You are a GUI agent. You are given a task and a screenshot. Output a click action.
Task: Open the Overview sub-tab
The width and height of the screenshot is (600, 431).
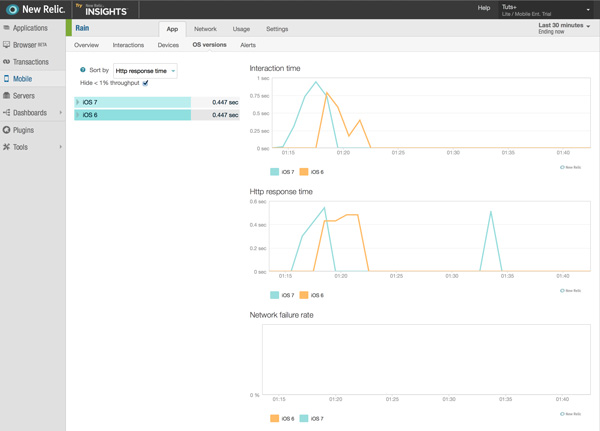(86, 45)
